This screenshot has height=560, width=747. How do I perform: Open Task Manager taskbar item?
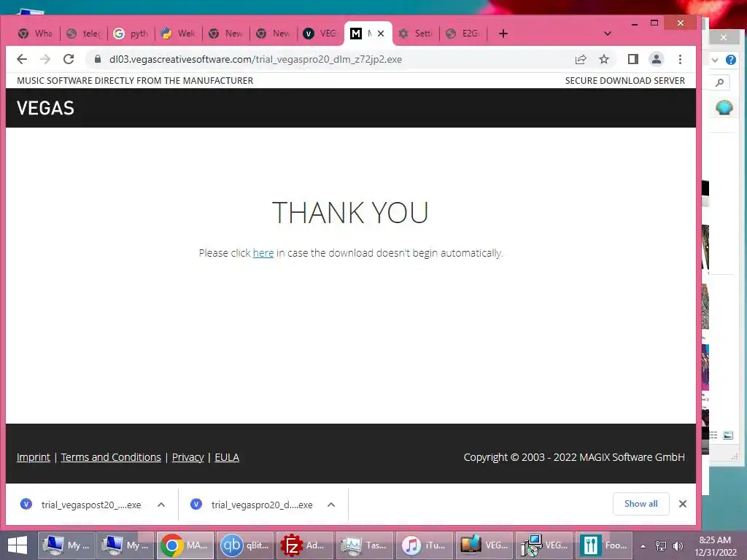point(364,545)
